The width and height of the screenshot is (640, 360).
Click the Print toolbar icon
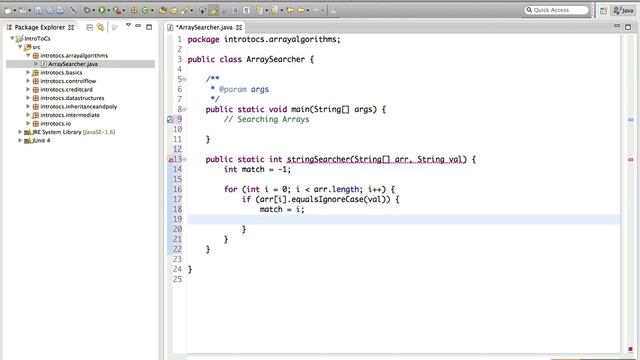tap(60, 10)
